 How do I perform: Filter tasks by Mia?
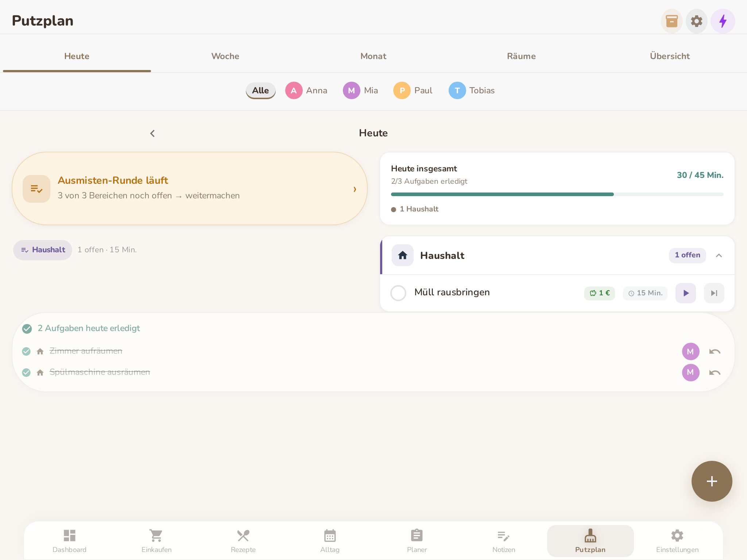[x=360, y=90]
